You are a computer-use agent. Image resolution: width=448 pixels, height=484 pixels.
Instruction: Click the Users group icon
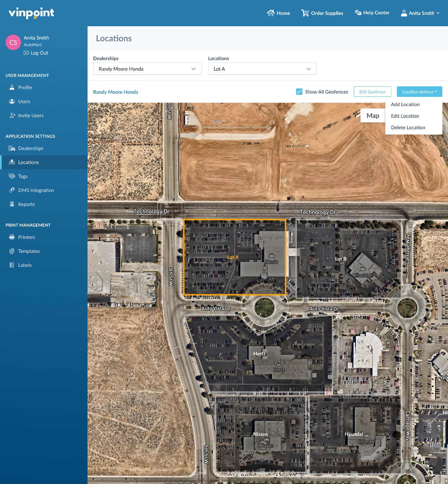coord(12,101)
